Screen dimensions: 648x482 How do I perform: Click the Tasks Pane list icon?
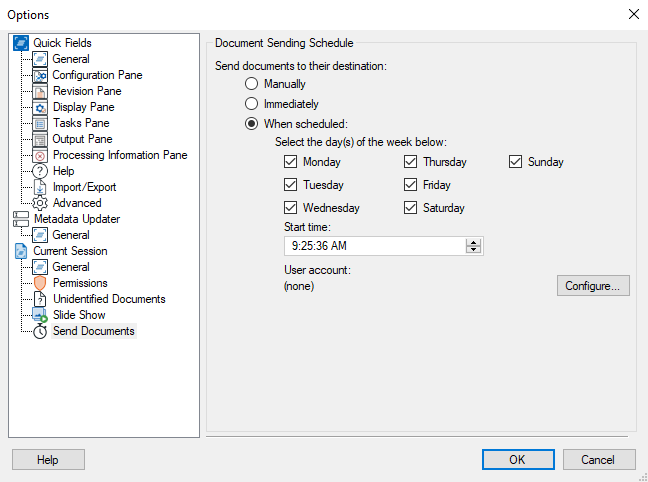click(x=40, y=123)
